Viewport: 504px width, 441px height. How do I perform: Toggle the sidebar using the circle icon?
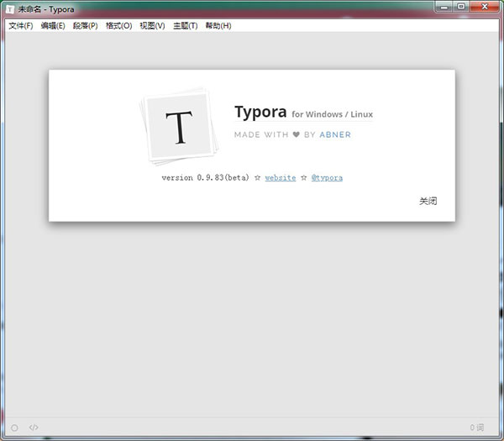pyautogui.click(x=15, y=428)
